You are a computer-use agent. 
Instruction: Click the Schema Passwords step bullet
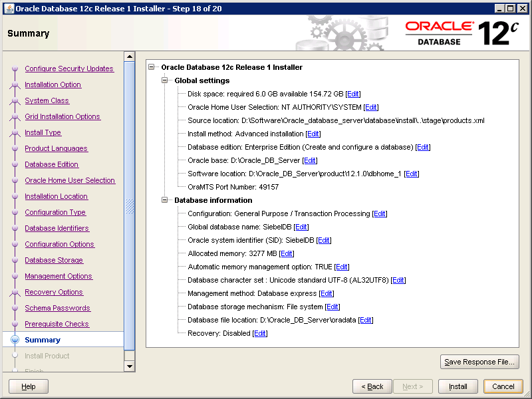coord(15,308)
